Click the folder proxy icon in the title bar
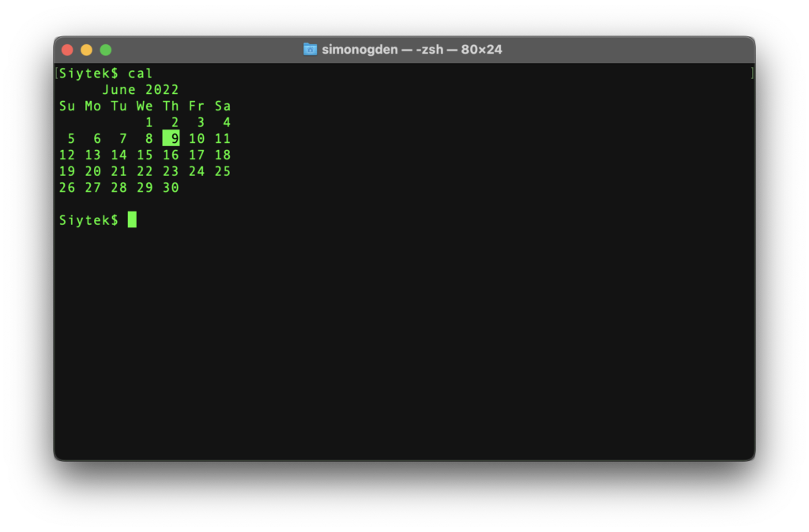 310,50
